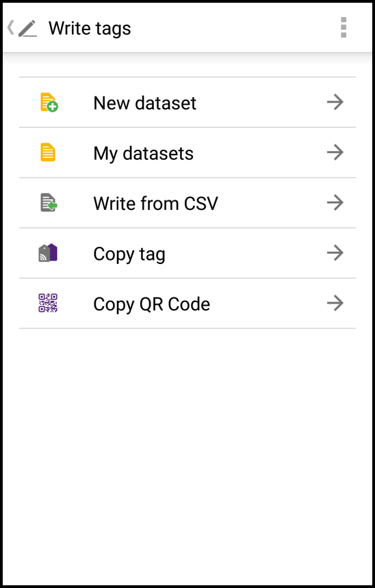This screenshot has width=375, height=588.
Task: Open My datasets via its arrow
Action: [x=335, y=152]
